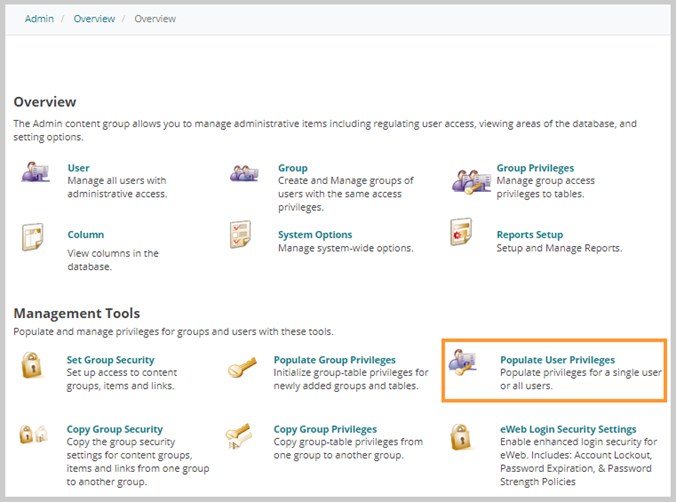
Task: Click the 'Populate and manage privileges' description line
Action: pyautogui.click(x=173, y=332)
